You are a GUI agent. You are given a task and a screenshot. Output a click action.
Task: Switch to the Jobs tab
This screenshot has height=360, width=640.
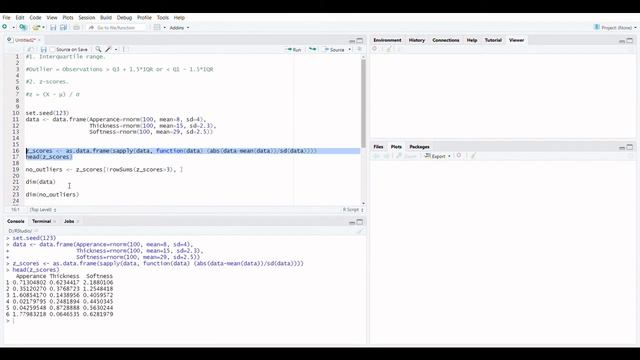[x=69, y=221]
